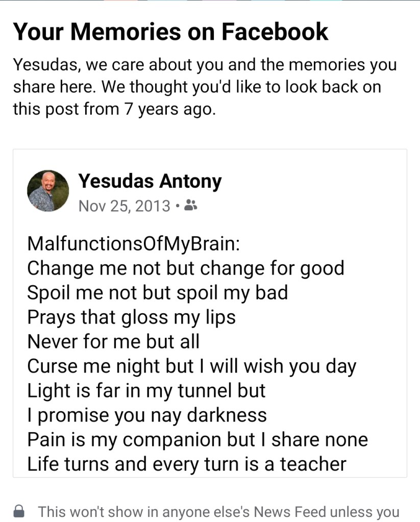Click the "MalfunctionsOfMyBrain:" post line
420x522 pixels.
[133, 243]
